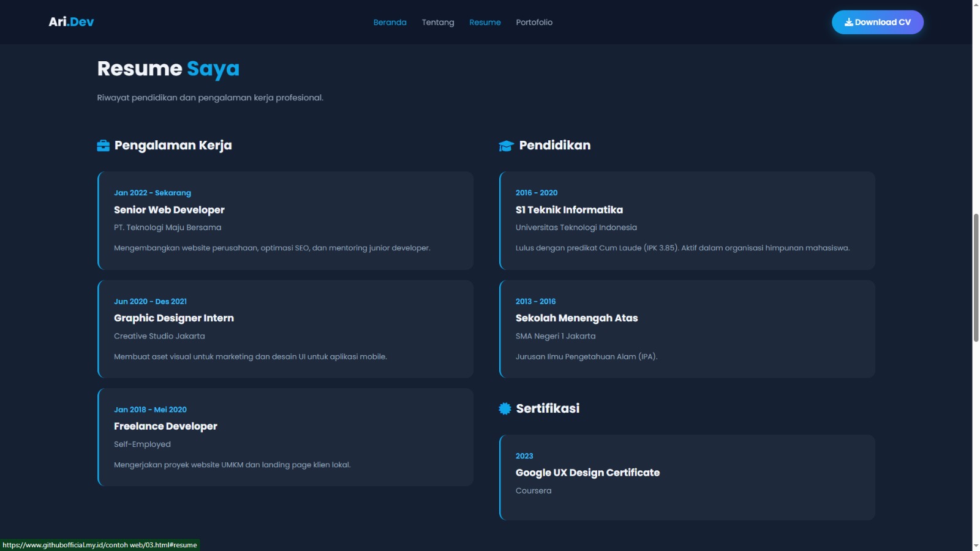The image size is (980, 551).
Task: Click the page's vertical scrollbar thumb
Action: 976,277
